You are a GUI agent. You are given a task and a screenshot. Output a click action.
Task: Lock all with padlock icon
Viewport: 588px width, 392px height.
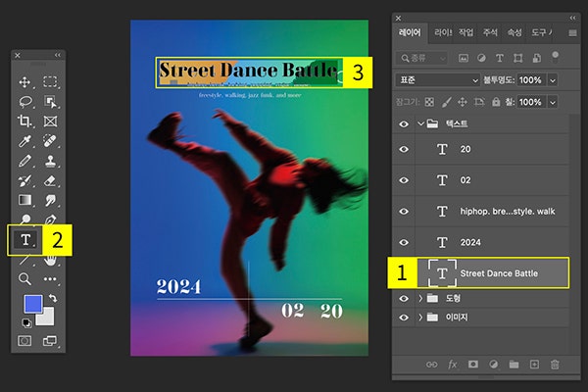(496, 102)
